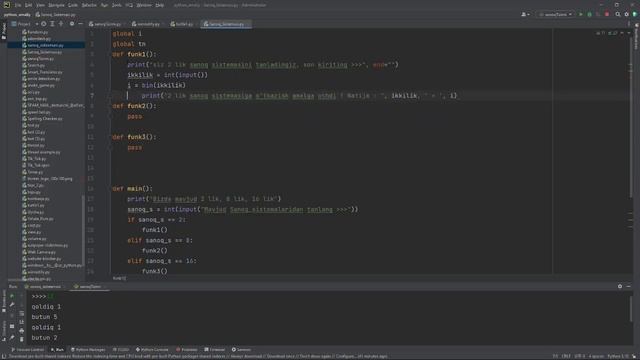Screen dimensions: 640x360
Task: Open Project panel options gear
Action: [x=72, y=24]
